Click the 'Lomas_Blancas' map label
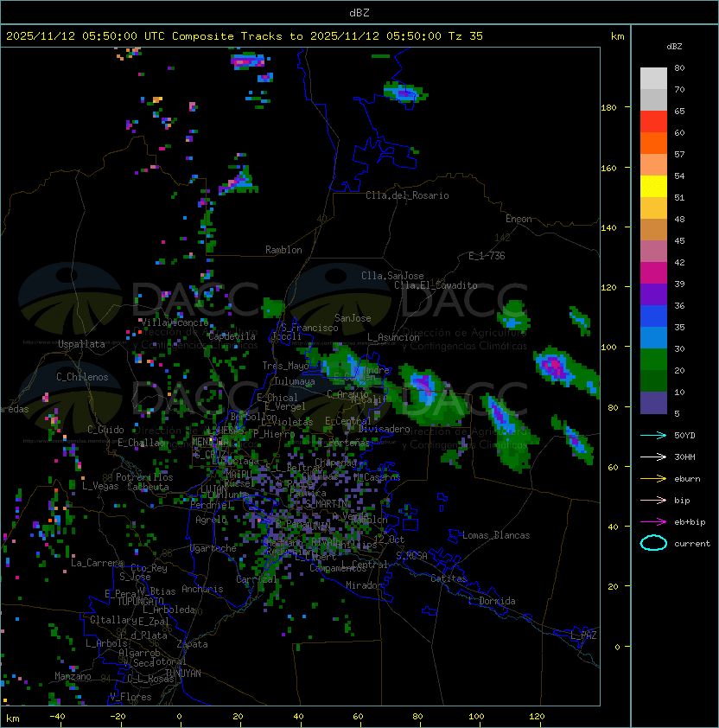Screen dimensions: 719x728 (x=496, y=535)
